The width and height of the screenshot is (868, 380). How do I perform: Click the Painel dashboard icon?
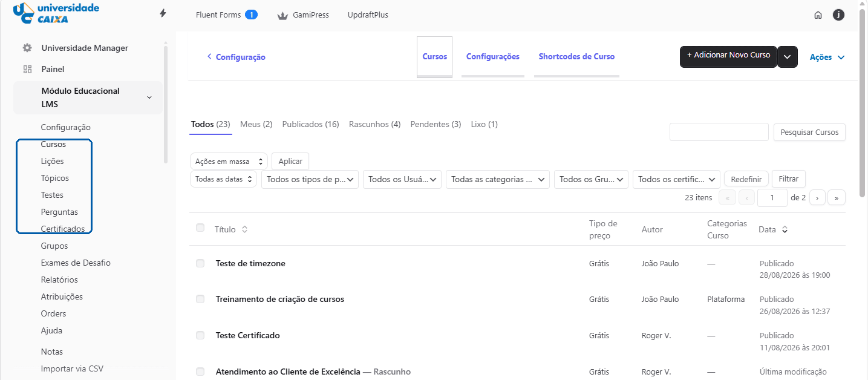pyautogui.click(x=27, y=69)
